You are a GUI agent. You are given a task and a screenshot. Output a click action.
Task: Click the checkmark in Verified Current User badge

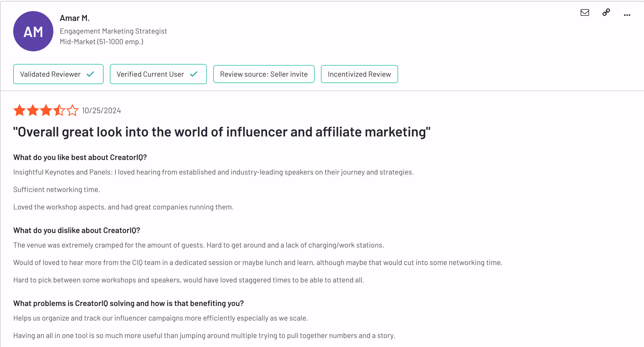tap(194, 74)
